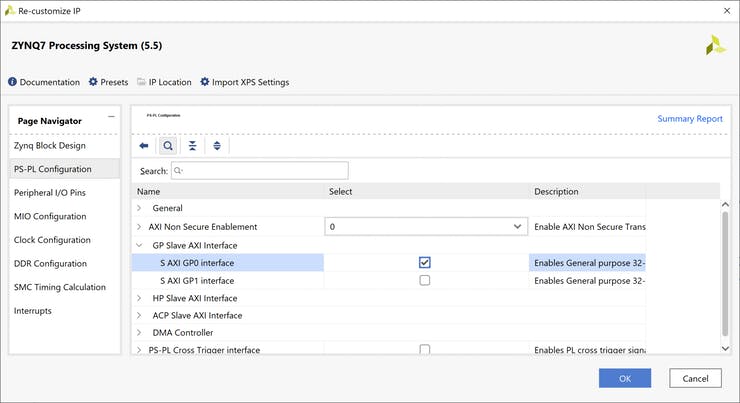Collapse the Page Navigator panel with minus
The image size is (740, 403).
[111, 117]
